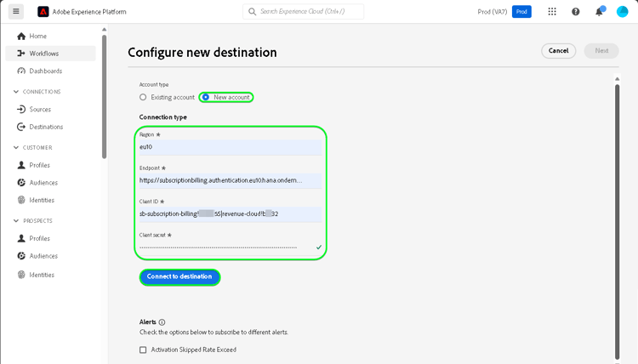
Task: Click Customer Identities fingerprint icon
Action: [x=21, y=200]
